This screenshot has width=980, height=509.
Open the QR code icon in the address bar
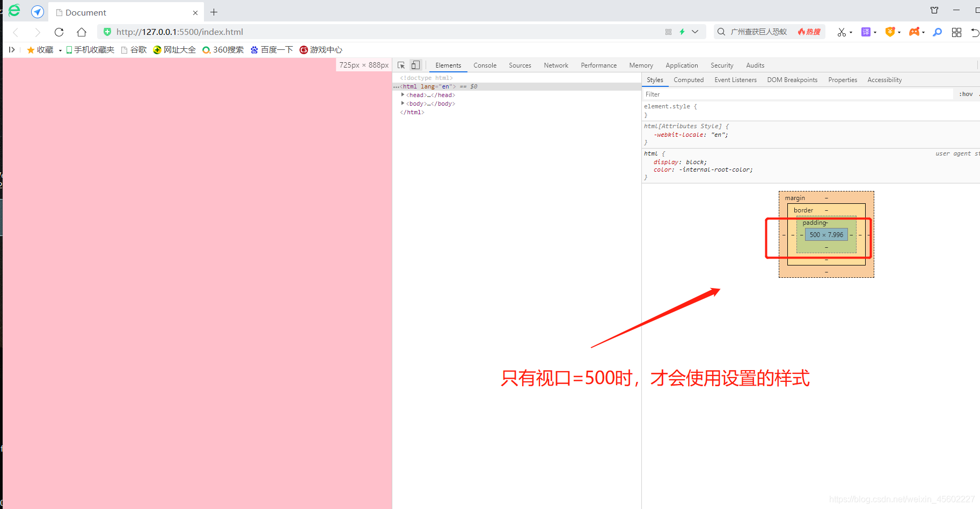tap(668, 32)
